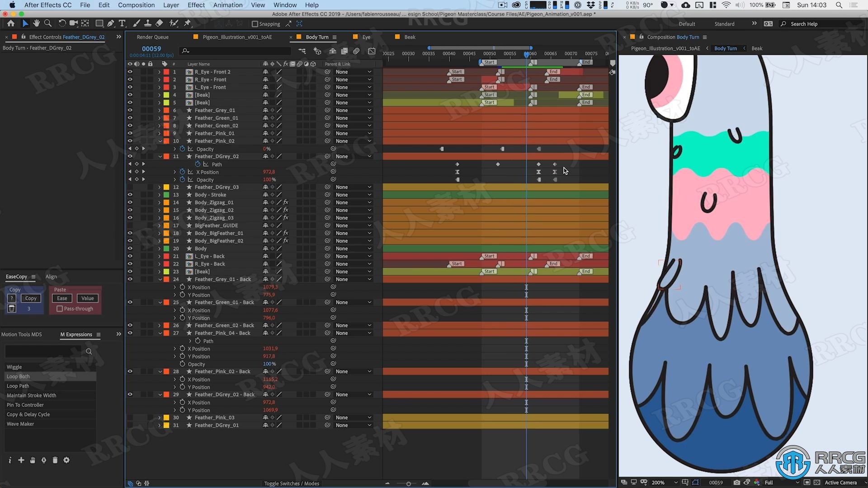Switch to the Render Queue tab

pos(152,37)
